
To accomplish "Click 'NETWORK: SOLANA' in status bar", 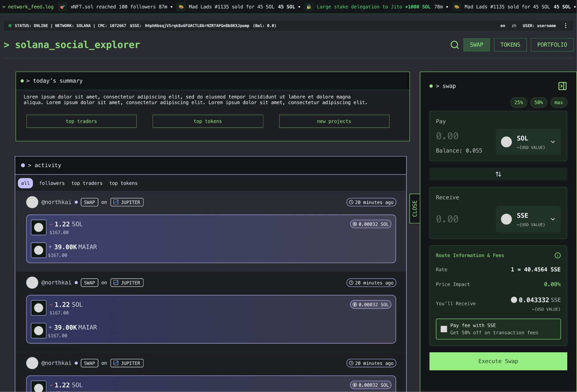I will pyautogui.click(x=72, y=26).
